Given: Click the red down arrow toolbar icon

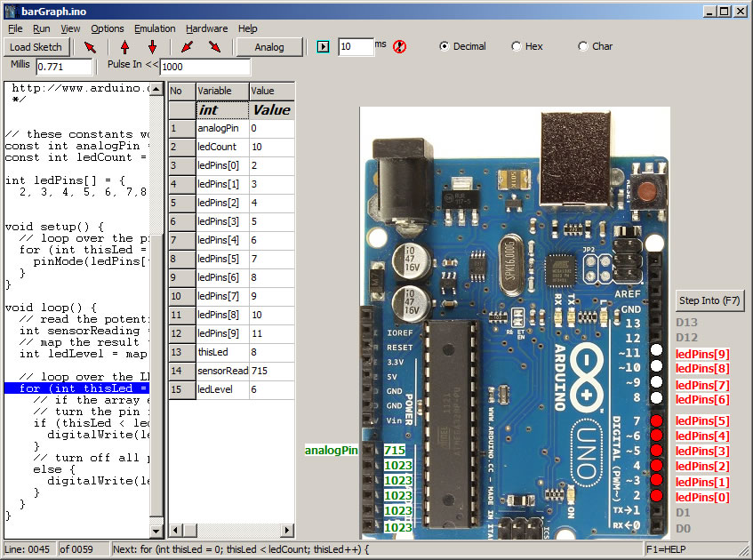Looking at the screenshot, I should (x=152, y=47).
